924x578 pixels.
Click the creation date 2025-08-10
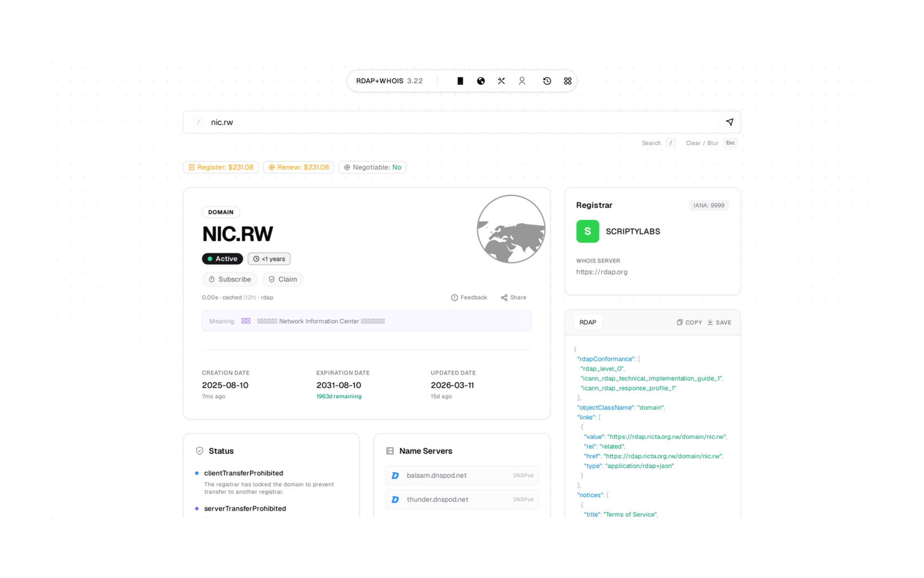pos(225,385)
